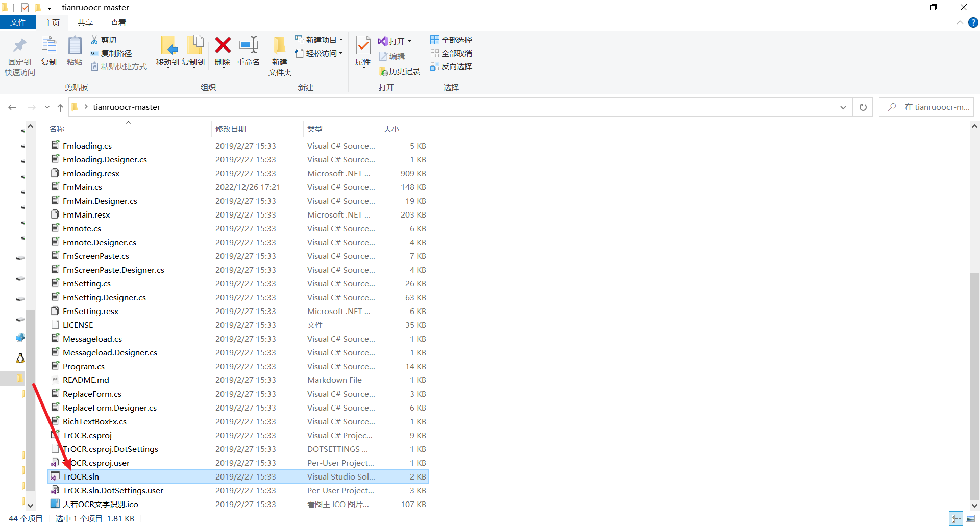Screen dimensions: 980x526
Task: Click Properties checkmark in Quick Access Toolbar
Action: pos(25,8)
